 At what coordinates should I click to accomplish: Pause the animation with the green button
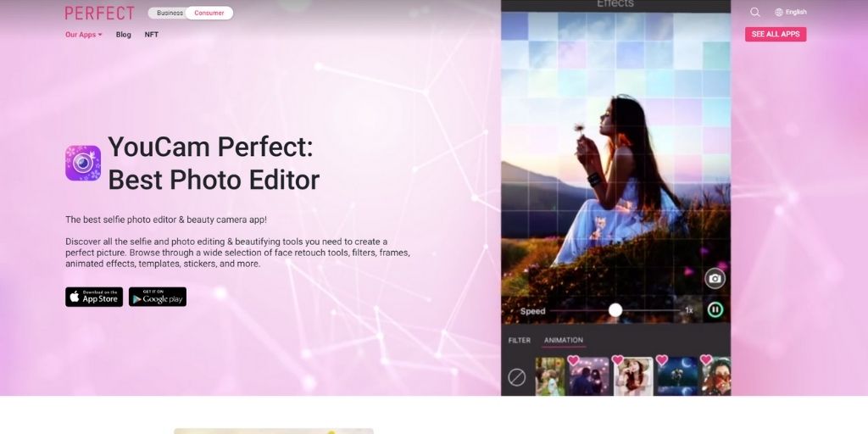coord(715,309)
